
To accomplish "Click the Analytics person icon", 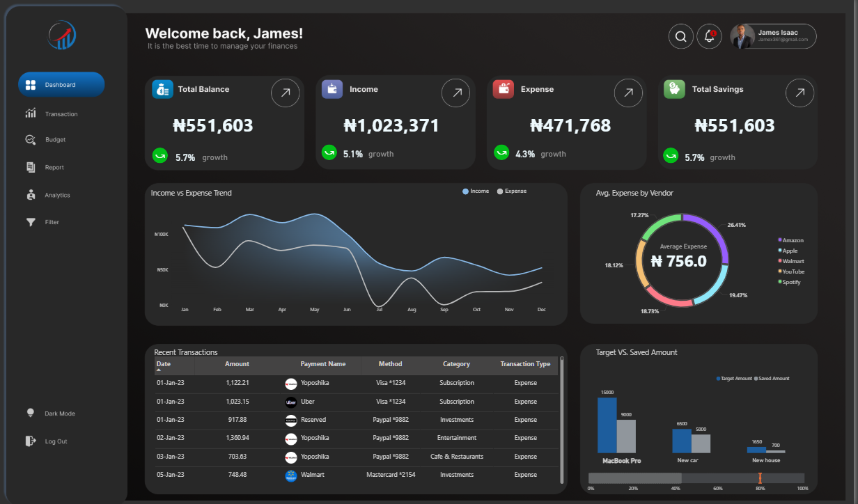I will click(x=31, y=195).
